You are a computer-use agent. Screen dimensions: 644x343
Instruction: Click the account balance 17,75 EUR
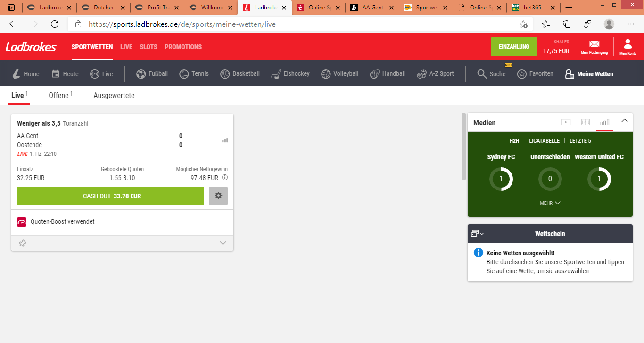click(556, 51)
